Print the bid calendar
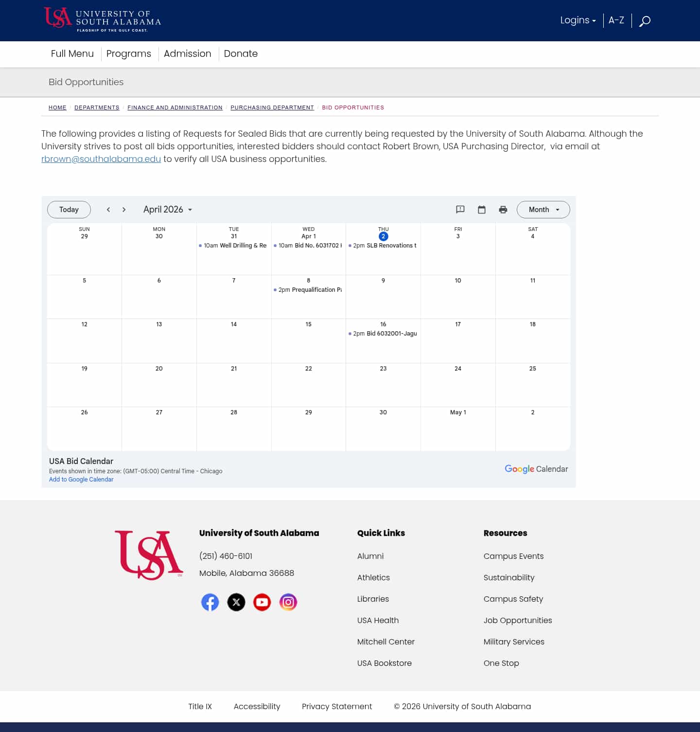The image size is (700, 732). coord(503,210)
